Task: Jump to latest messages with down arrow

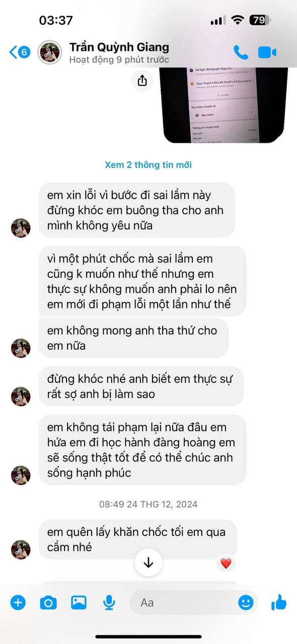Action: 148,562
